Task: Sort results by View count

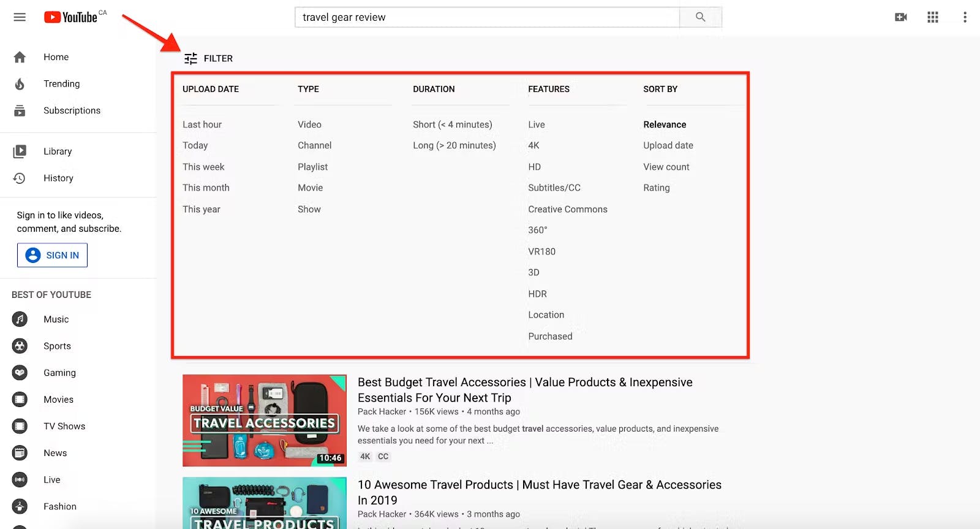Action: coord(666,167)
